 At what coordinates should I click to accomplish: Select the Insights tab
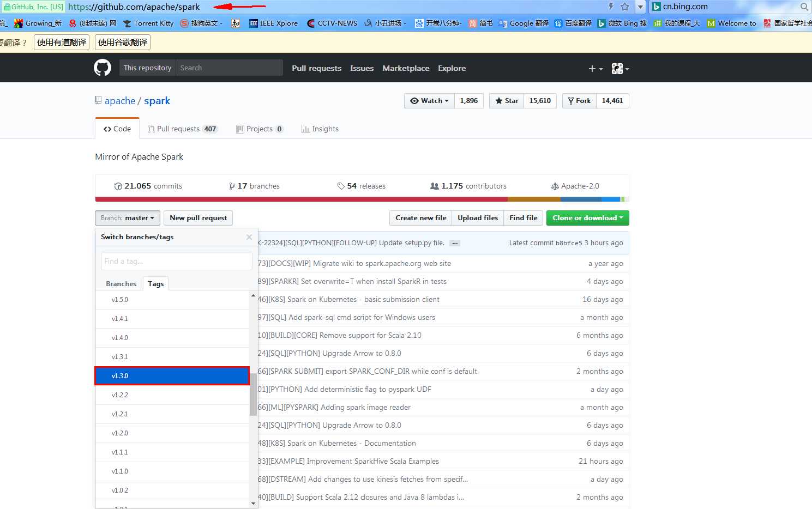pos(320,129)
